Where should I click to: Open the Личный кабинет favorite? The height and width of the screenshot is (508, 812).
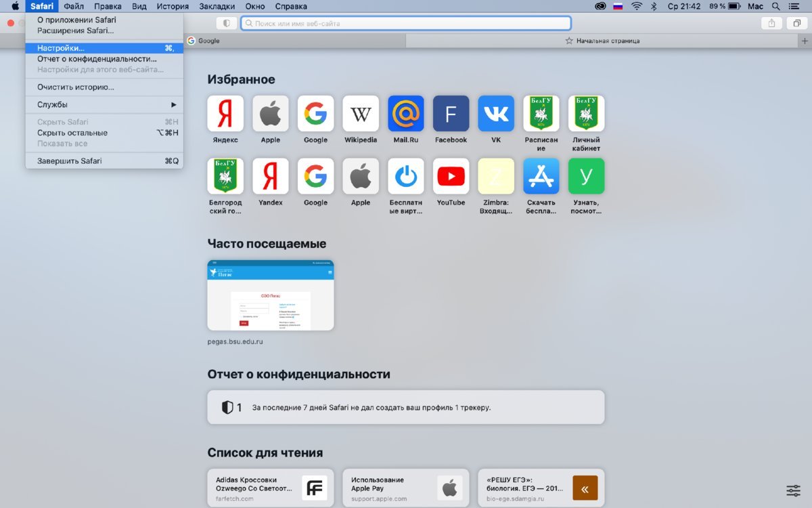586,113
